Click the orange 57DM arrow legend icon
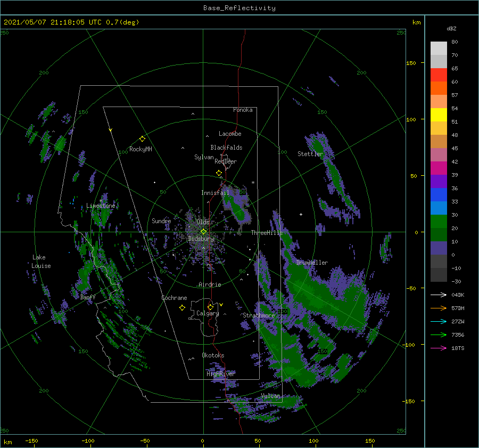 (439, 308)
